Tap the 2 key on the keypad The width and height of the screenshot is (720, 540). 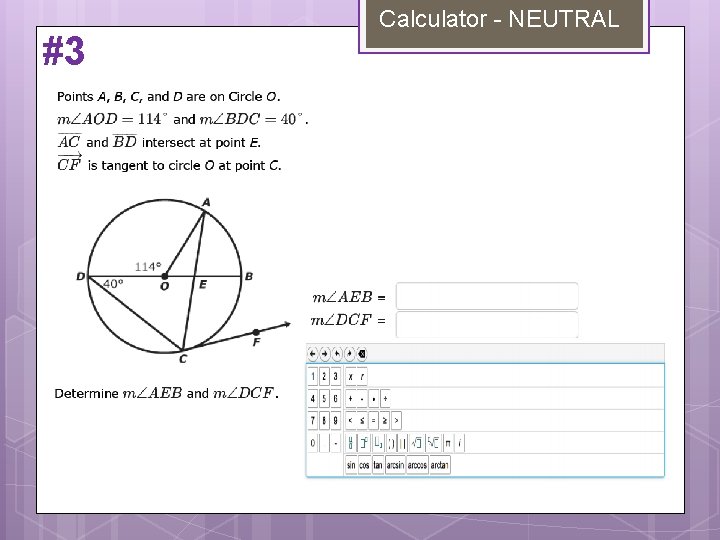point(324,377)
